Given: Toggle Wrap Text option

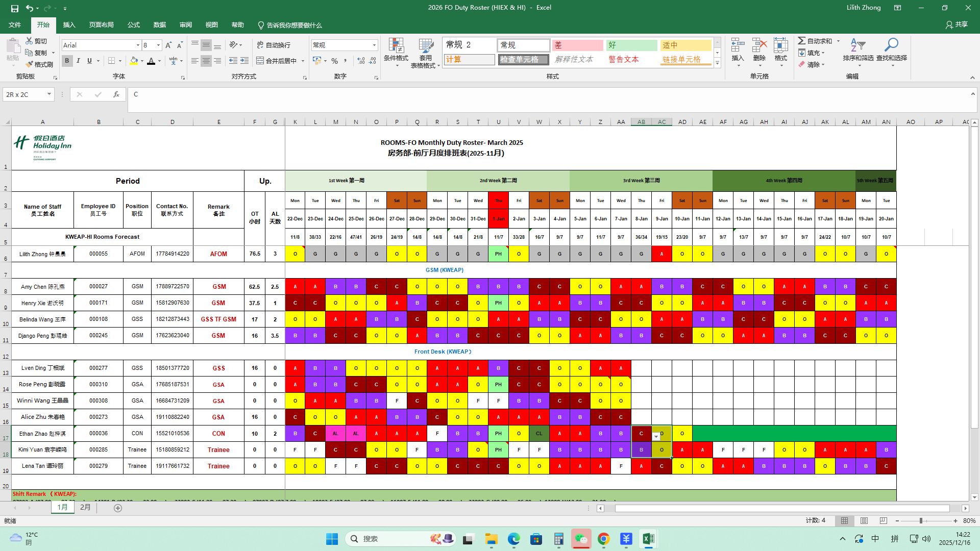Looking at the screenshot, I should [274, 45].
